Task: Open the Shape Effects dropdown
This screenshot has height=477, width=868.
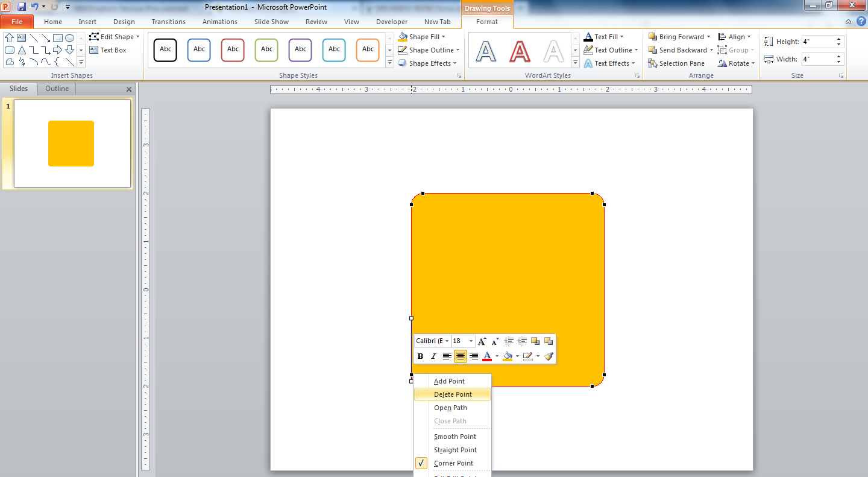Action: 427,63
